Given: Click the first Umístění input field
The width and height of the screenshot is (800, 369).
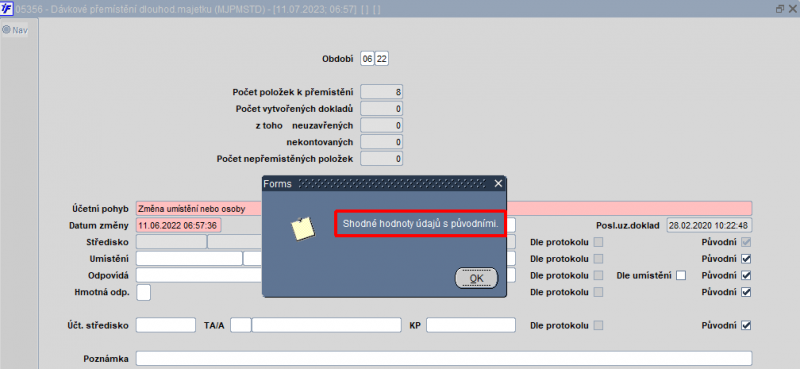Looking at the screenshot, I should pyautogui.click(x=189, y=258).
